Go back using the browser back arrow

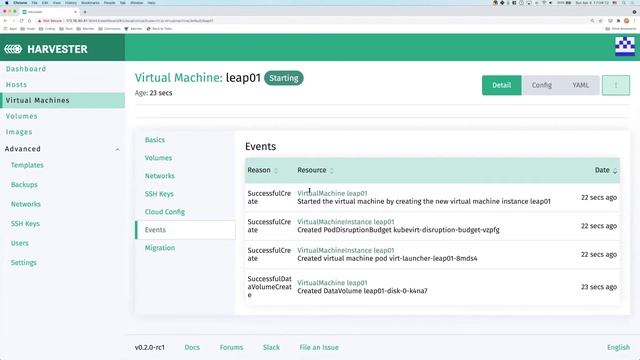[5, 20]
